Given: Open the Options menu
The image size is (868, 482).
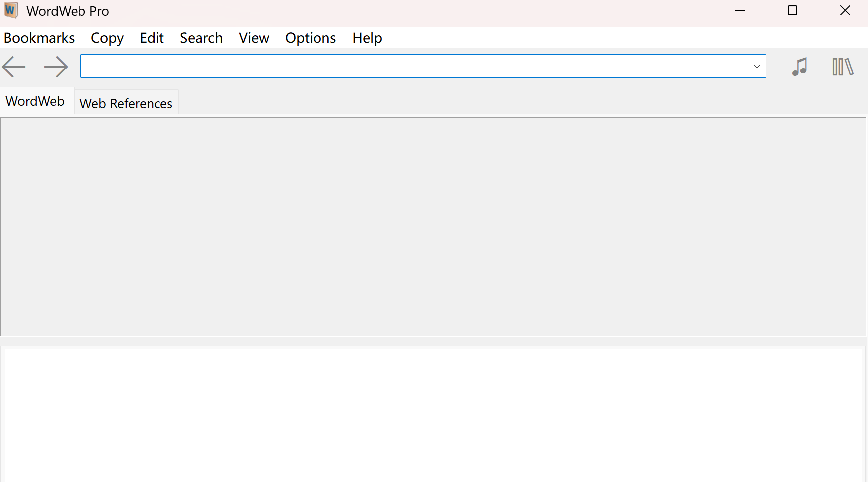Looking at the screenshot, I should click(311, 38).
